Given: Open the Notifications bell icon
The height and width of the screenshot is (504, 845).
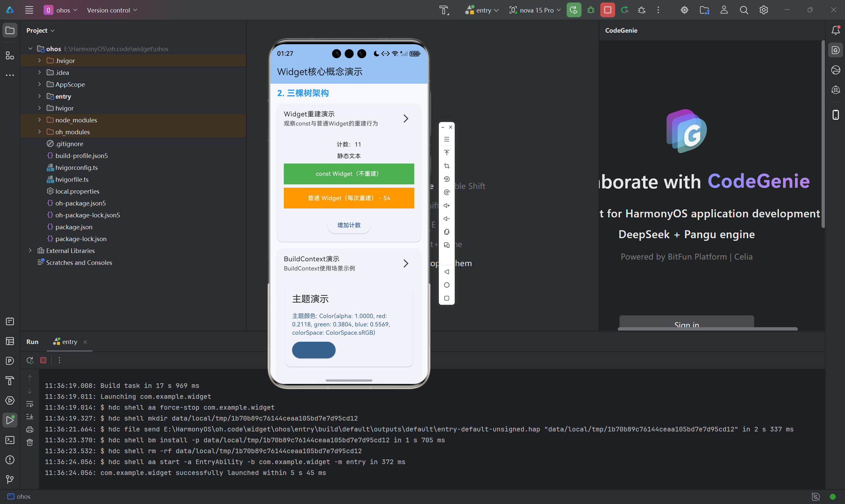Looking at the screenshot, I should [835, 30].
